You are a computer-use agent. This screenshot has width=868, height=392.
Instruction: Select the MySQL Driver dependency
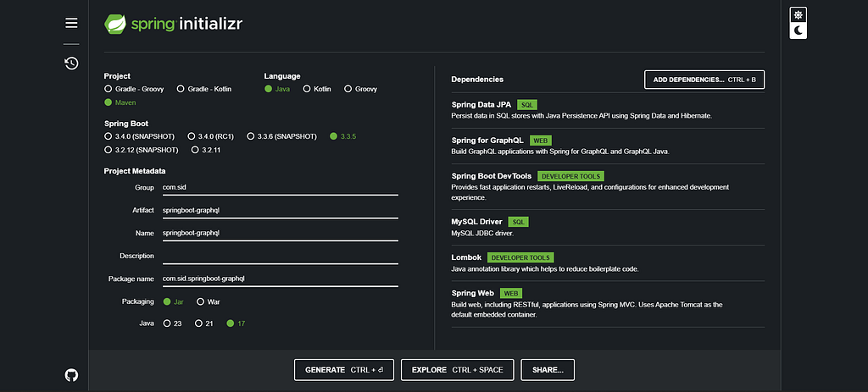click(x=608, y=227)
